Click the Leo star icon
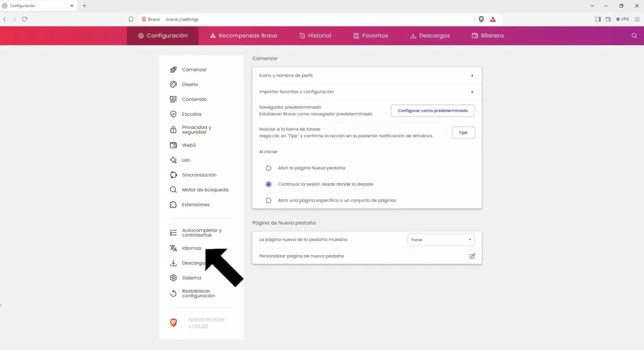 (x=174, y=160)
